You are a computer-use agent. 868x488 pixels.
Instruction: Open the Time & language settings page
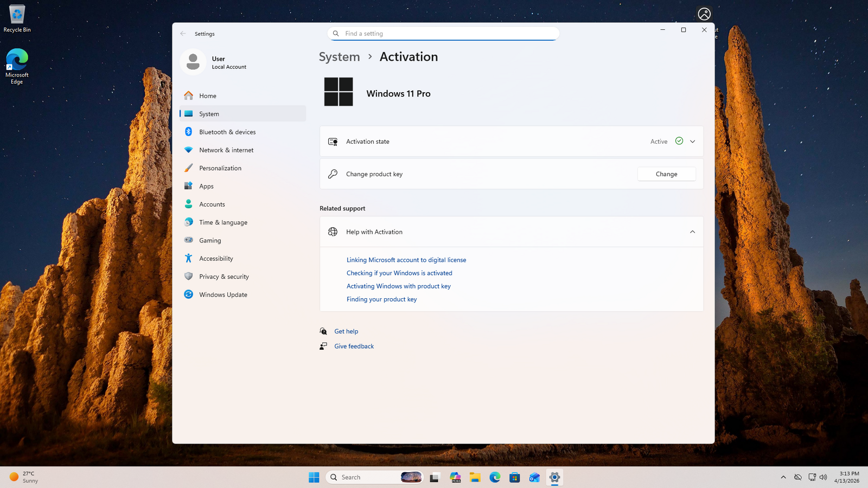[x=222, y=222]
